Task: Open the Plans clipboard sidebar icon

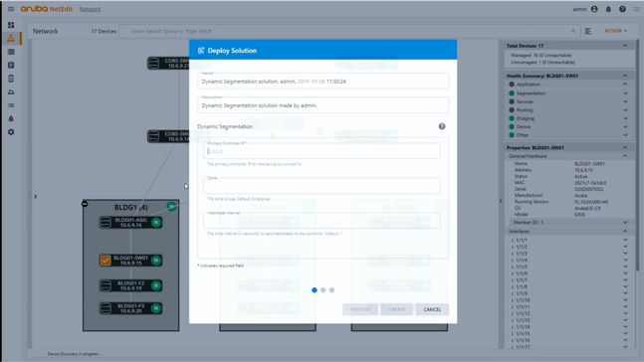Action: (11, 66)
